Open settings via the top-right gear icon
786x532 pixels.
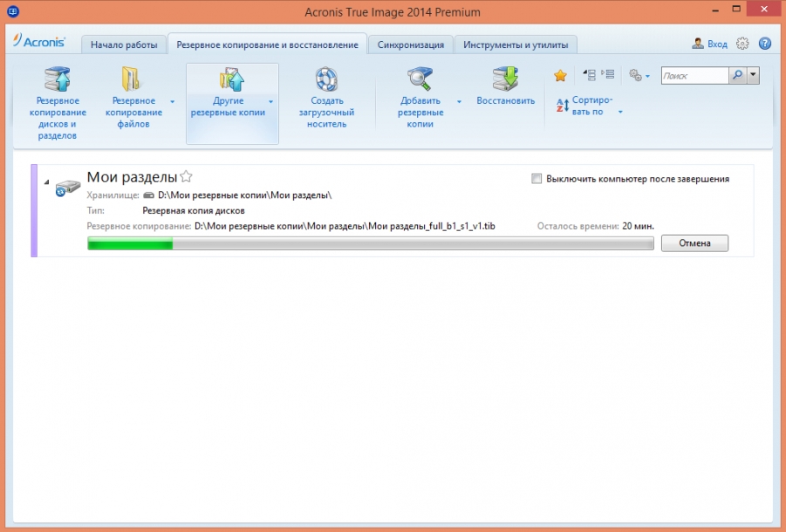(742, 44)
